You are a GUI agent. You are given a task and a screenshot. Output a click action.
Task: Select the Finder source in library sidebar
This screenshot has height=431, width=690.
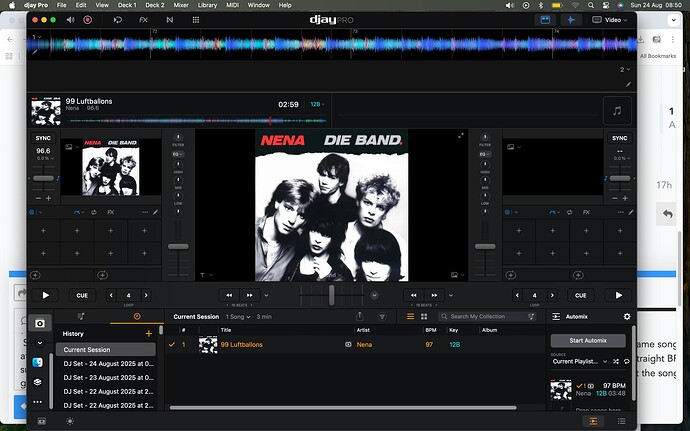pos(37,362)
